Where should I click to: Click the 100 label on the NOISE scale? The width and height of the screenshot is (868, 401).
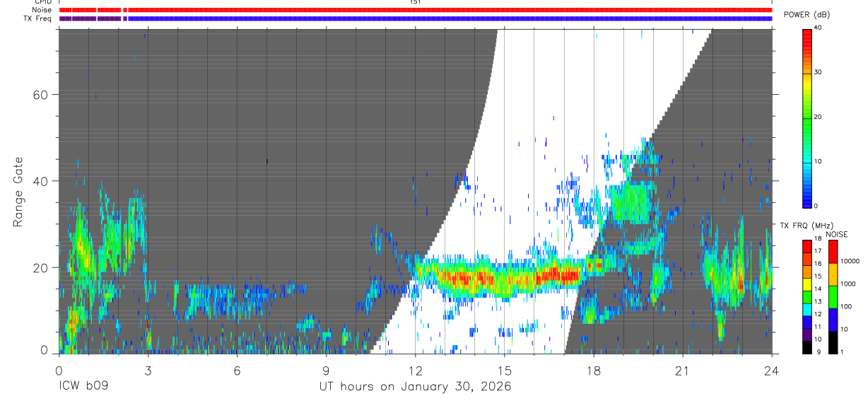pos(847,306)
